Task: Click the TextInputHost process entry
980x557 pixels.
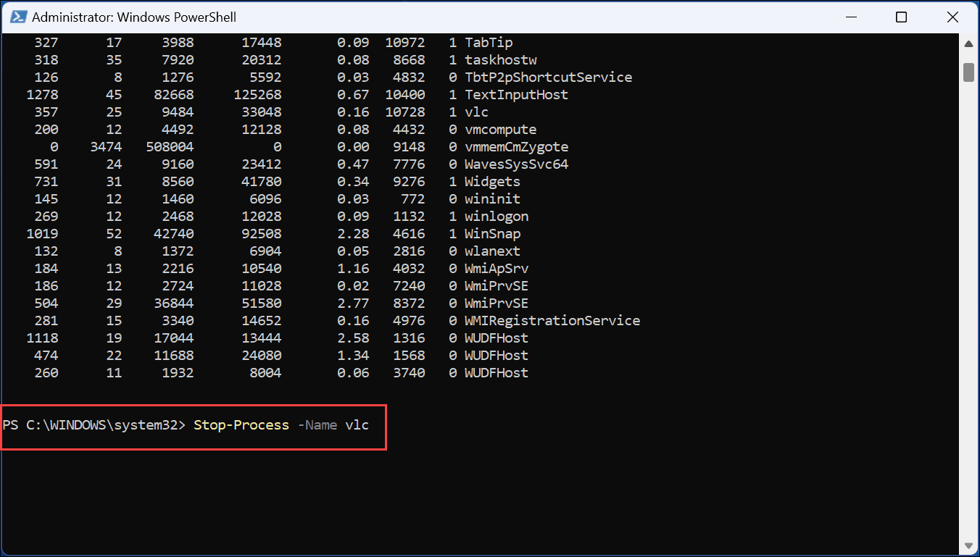Action: [516, 94]
